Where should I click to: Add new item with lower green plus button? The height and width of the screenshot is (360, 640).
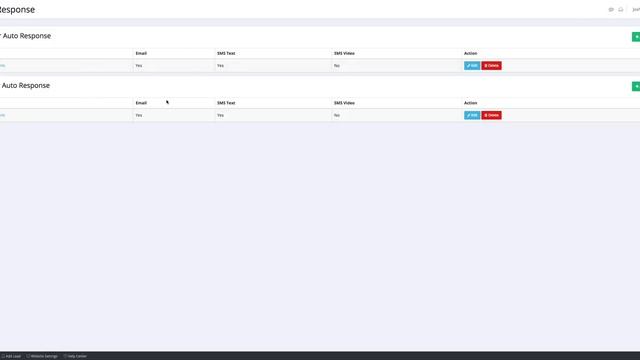pos(636,86)
